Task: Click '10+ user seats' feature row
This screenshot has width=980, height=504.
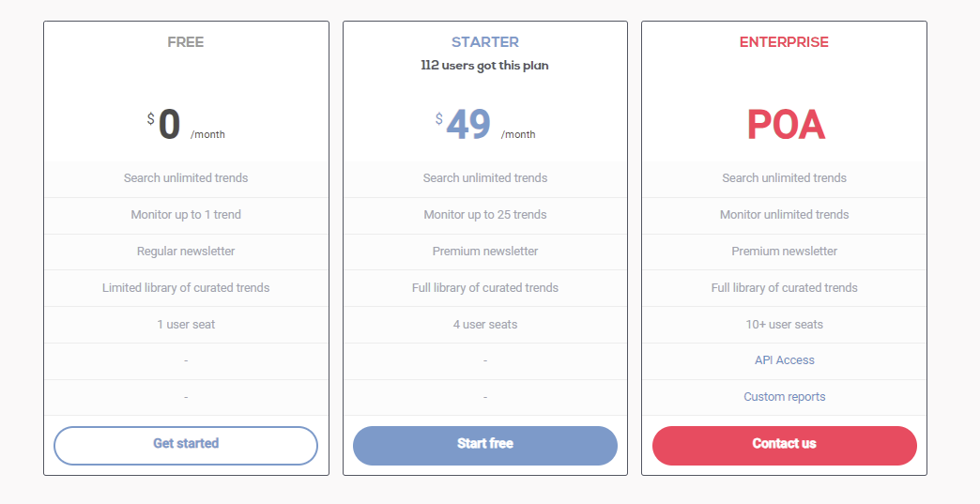Action: (x=785, y=325)
